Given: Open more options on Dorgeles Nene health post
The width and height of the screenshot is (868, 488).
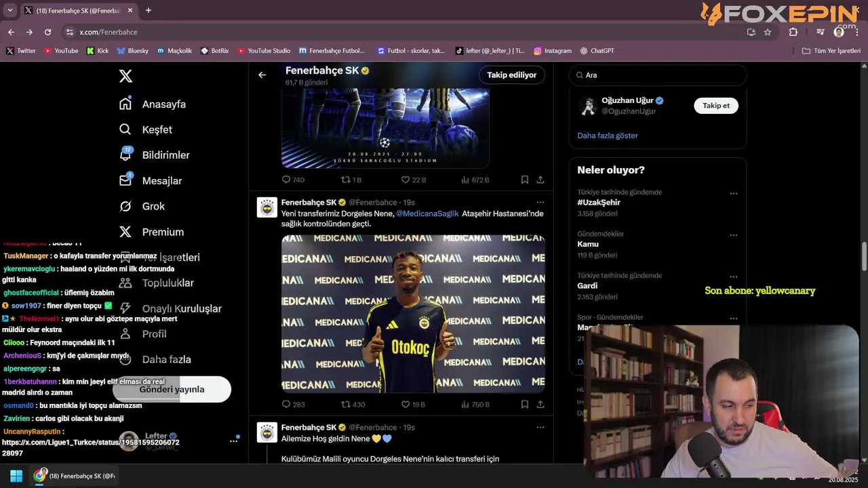Looking at the screenshot, I should [x=540, y=202].
